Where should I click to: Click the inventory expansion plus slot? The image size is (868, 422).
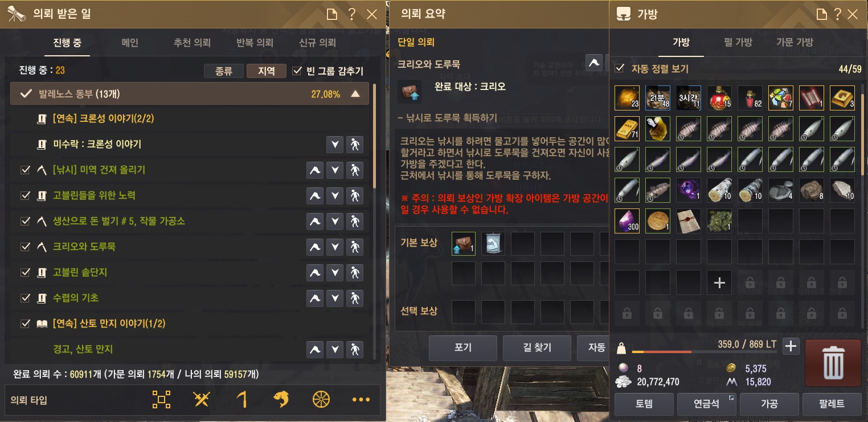tap(719, 282)
